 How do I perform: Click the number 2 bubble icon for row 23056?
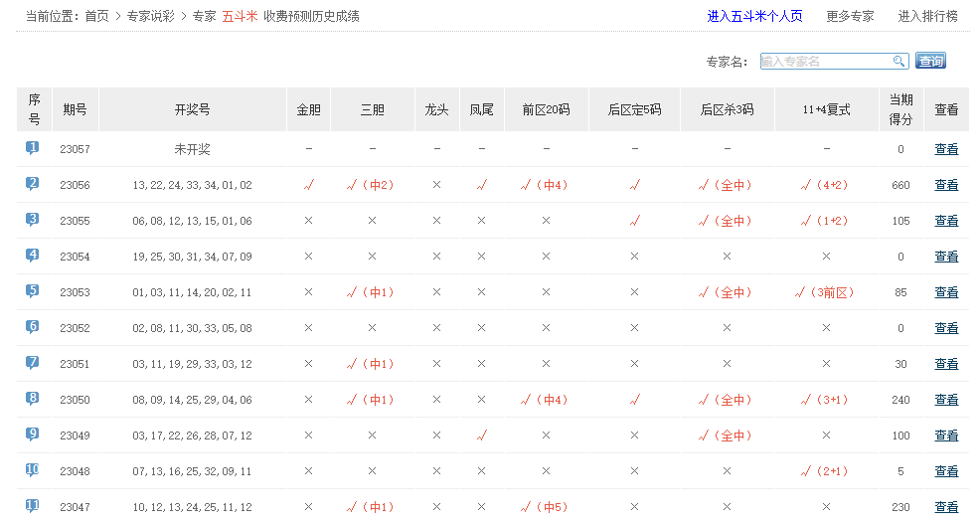tap(33, 184)
